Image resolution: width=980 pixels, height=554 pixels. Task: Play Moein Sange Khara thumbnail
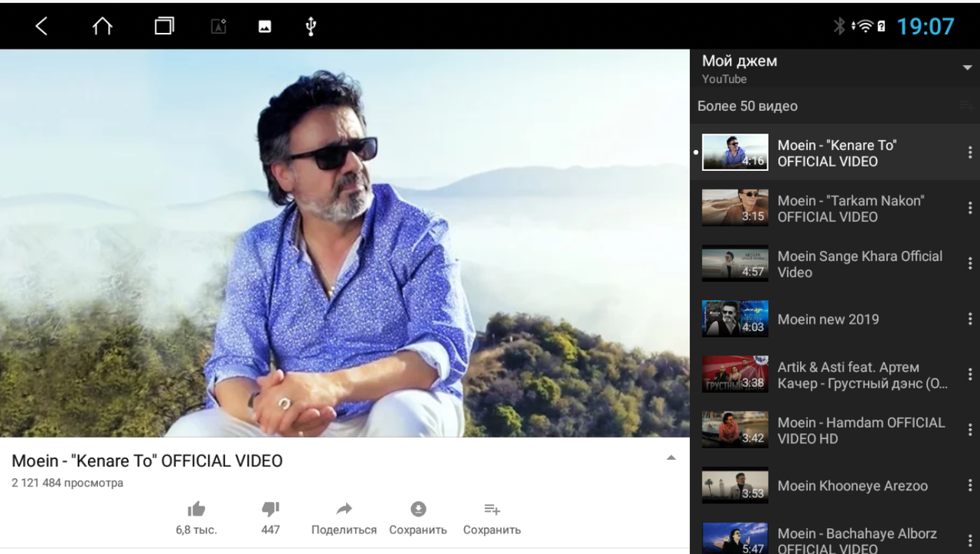(735, 264)
